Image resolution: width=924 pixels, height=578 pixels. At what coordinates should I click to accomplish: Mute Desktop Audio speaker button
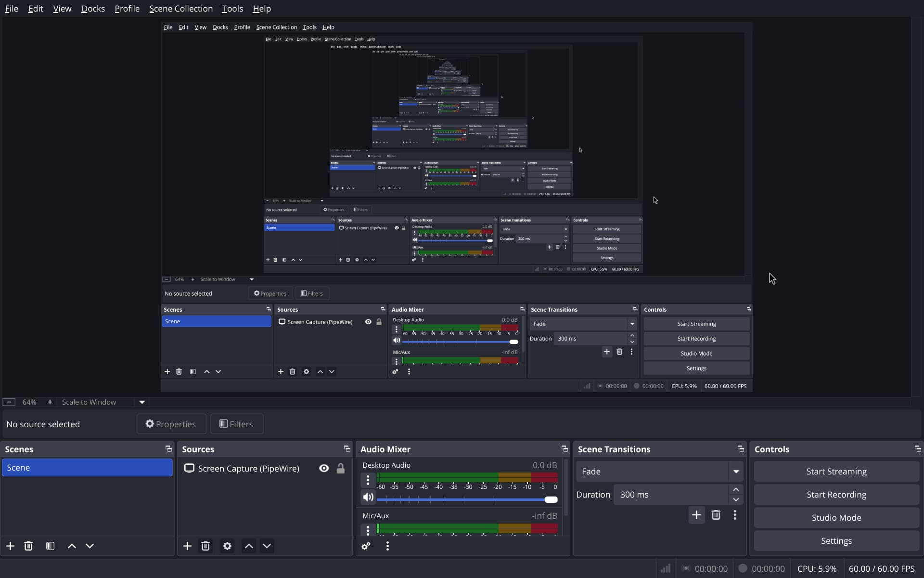click(x=368, y=497)
